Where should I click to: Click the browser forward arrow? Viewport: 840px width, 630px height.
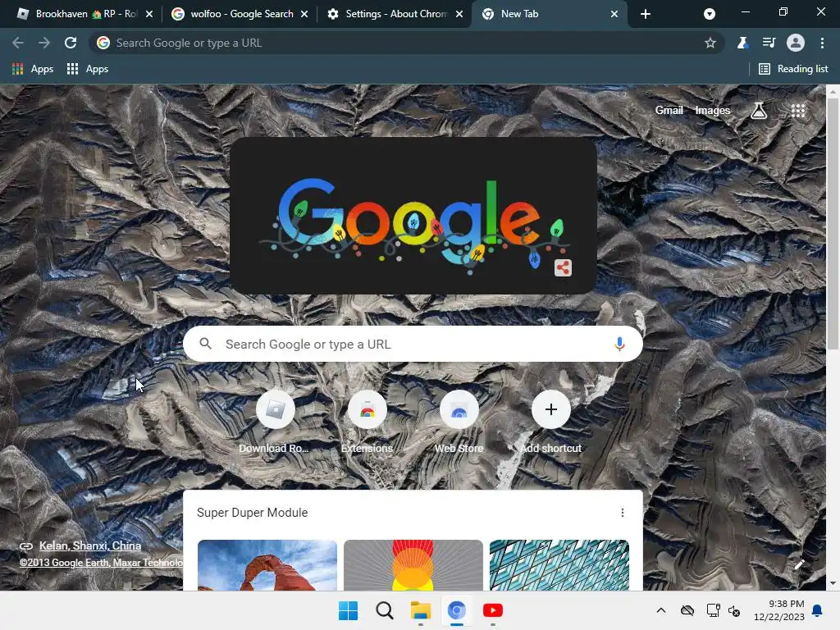[x=44, y=43]
